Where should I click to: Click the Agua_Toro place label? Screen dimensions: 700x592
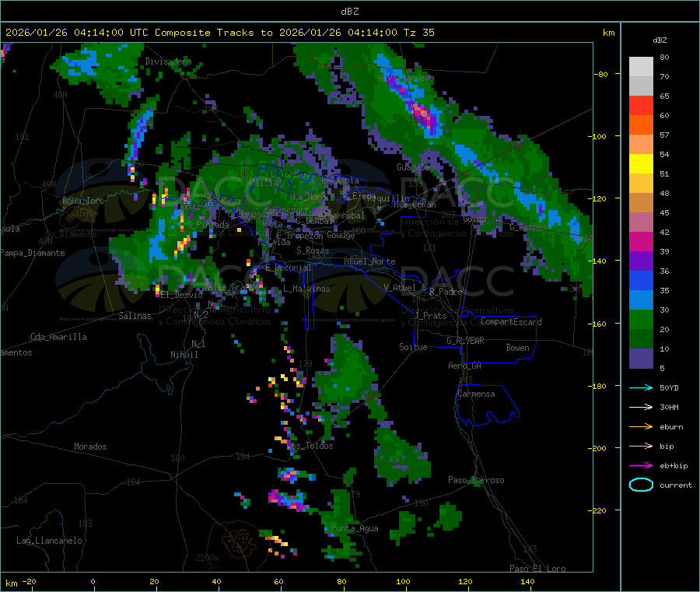pyautogui.click(x=83, y=201)
